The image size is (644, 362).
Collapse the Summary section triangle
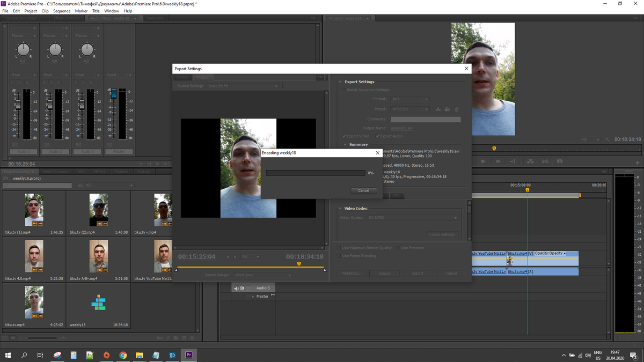[345, 144]
